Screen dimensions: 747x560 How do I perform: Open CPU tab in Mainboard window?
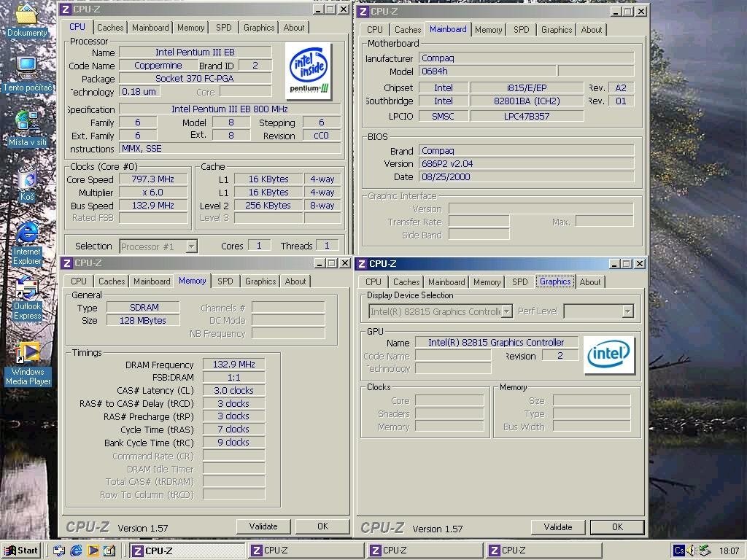tap(375, 29)
